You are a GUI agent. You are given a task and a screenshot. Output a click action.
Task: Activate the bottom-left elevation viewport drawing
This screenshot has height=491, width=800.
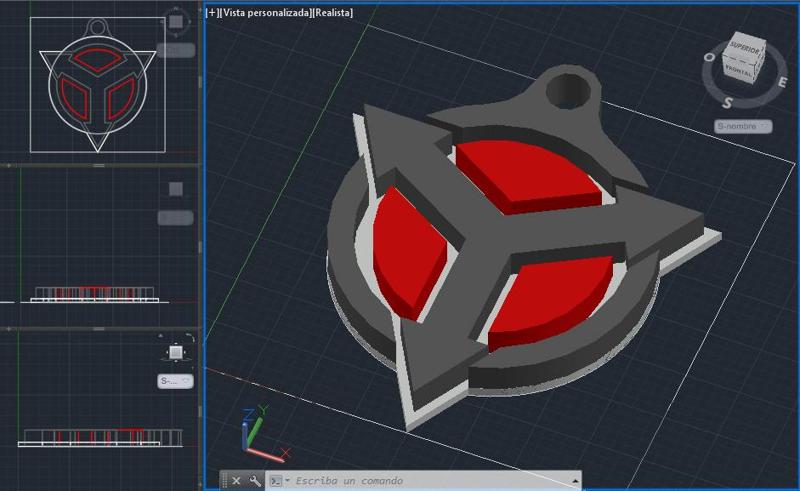pyautogui.click(x=101, y=438)
